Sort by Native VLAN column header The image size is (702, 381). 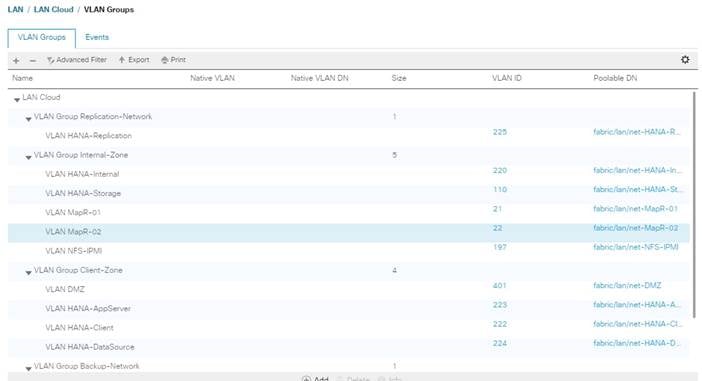coord(212,78)
